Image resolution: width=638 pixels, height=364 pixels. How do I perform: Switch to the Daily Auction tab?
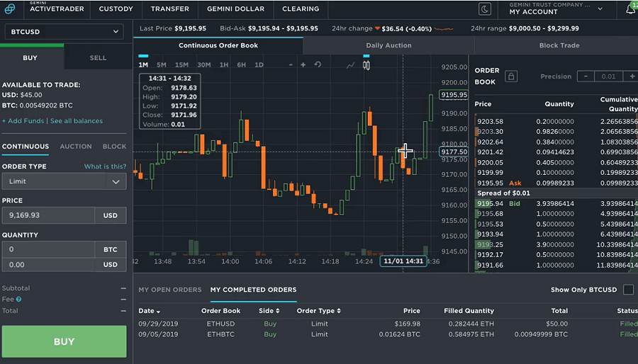(x=388, y=45)
